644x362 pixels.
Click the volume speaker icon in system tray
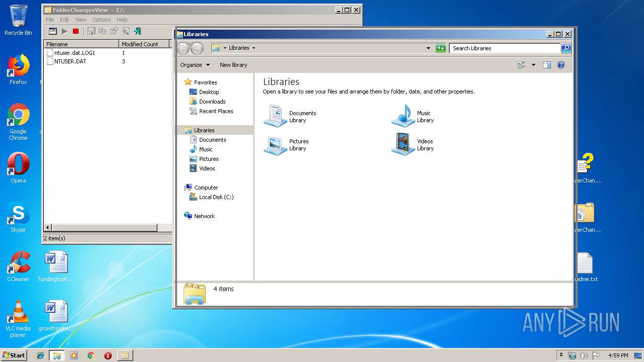[584, 355]
